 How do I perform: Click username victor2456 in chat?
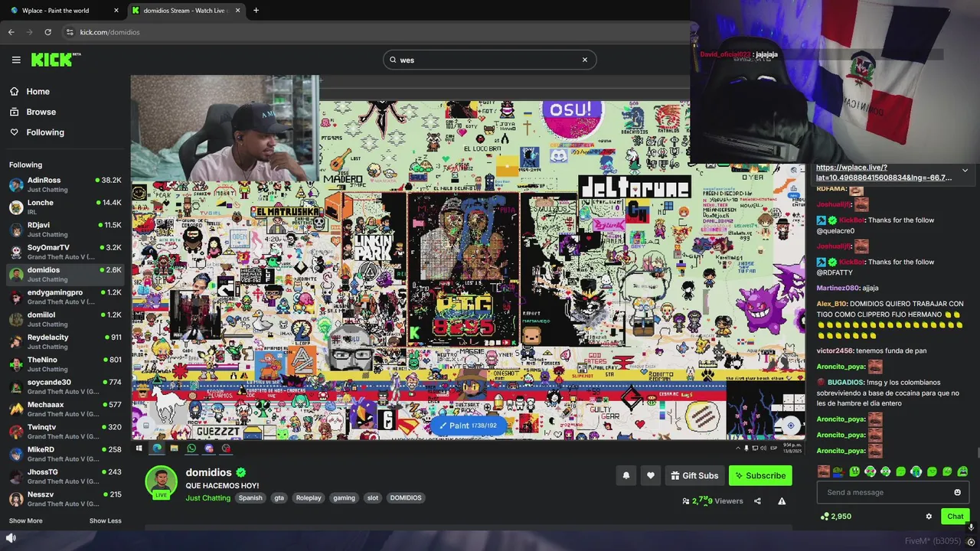click(835, 350)
